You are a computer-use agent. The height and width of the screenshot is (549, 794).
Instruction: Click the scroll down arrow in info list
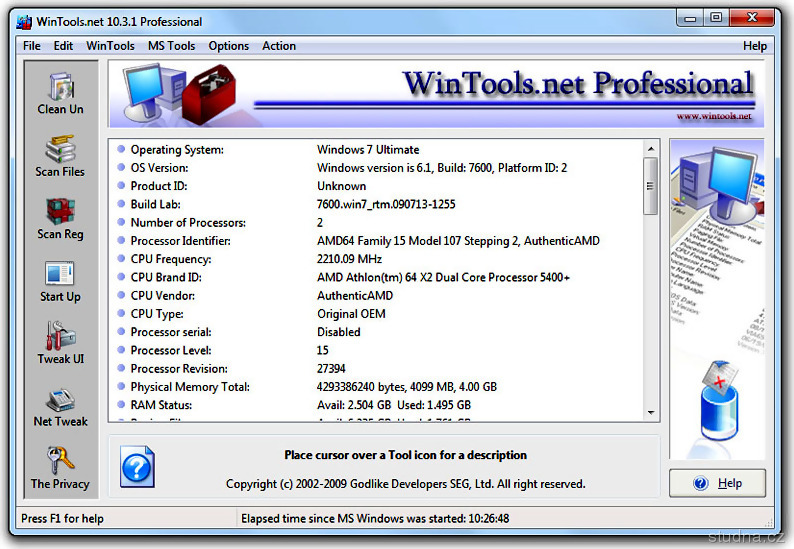coord(651,412)
